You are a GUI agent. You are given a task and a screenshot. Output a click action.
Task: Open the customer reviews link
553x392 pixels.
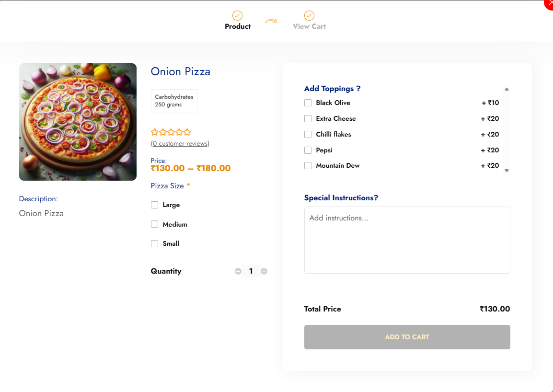click(x=180, y=143)
